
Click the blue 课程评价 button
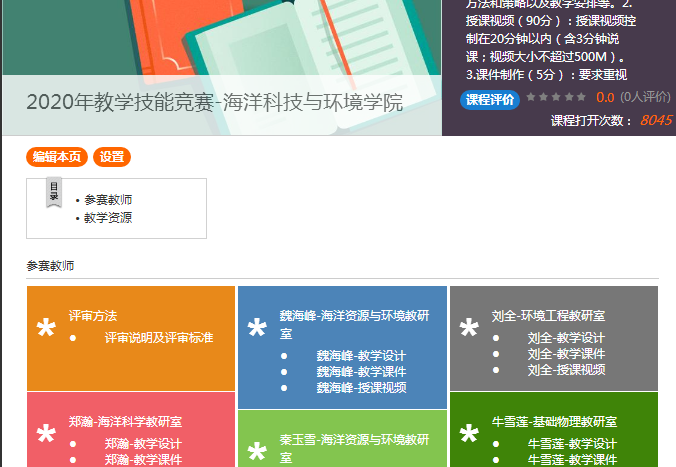pyautogui.click(x=490, y=98)
